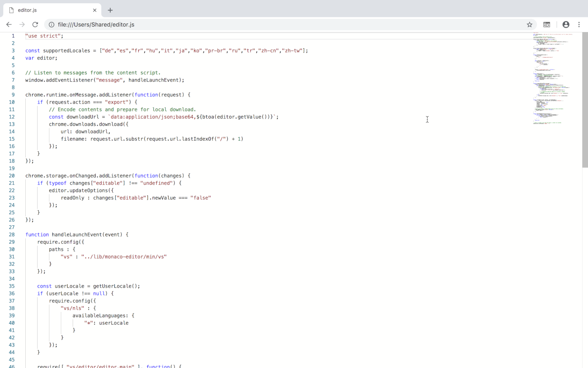Click line number 27 in the gutter
This screenshot has width=588, height=368.
tap(12, 227)
